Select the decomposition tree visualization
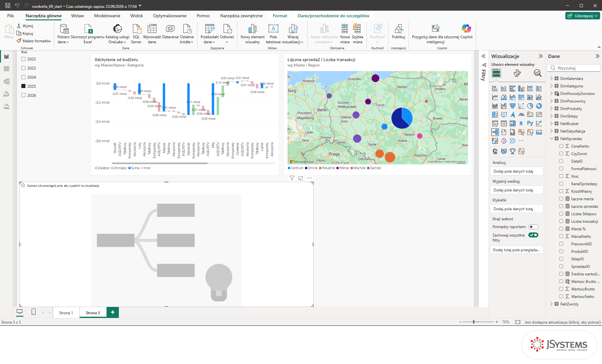 pyautogui.click(x=495, y=132)
